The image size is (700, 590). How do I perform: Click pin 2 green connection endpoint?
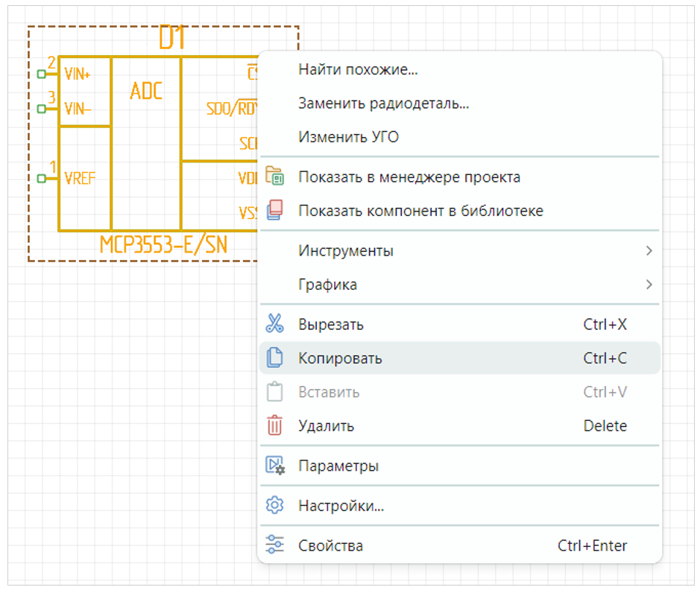tap(42, 74)
